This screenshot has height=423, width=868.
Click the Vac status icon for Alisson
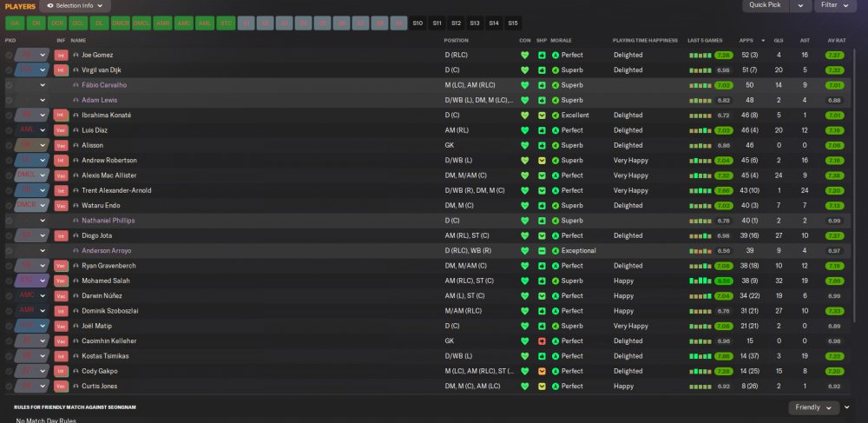(x=61, y=145)
